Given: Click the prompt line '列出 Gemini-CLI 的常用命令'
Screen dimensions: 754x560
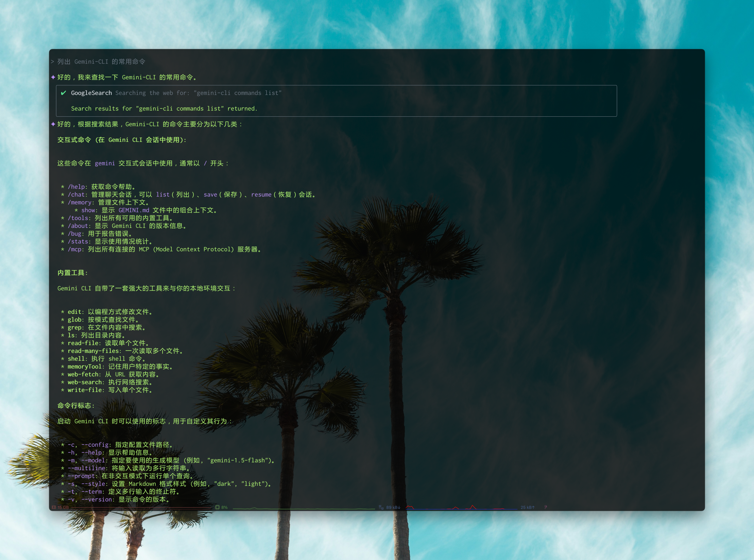Looking at the screenshot, I should pos(101,62).
